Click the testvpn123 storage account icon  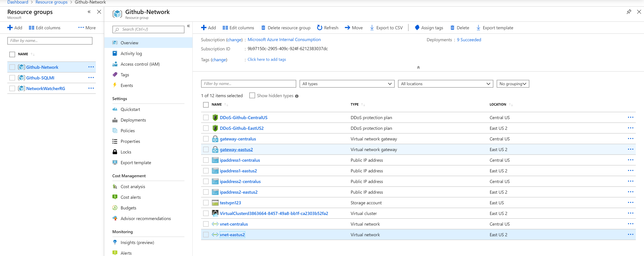[x=215, y=203]
